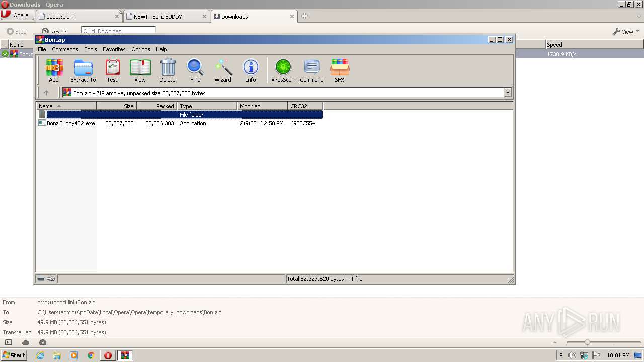Viewport: 644px width, 362px height.
Task: Click the Extract To toolbar icon
Action: click(x=83, y=71)
